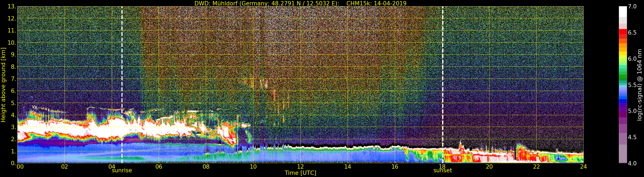Click the 'sunset' label below the axis
Viewport: 644px width, 177px height.
(443, 171)
